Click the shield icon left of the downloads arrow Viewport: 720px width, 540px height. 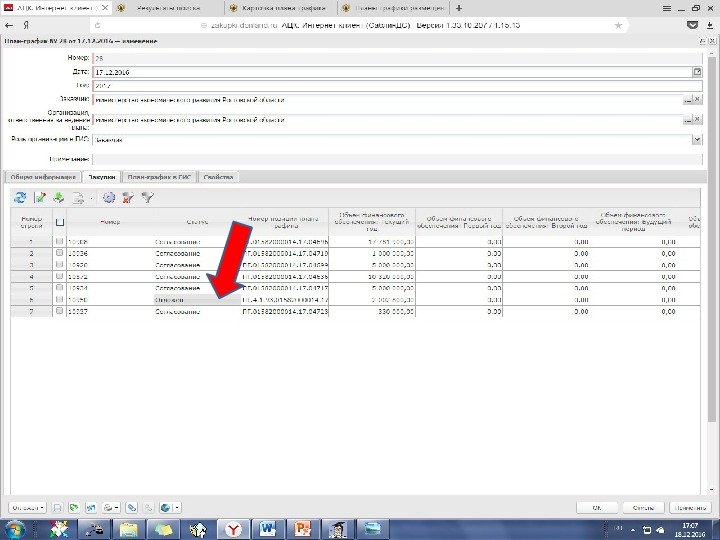[692, 25]
